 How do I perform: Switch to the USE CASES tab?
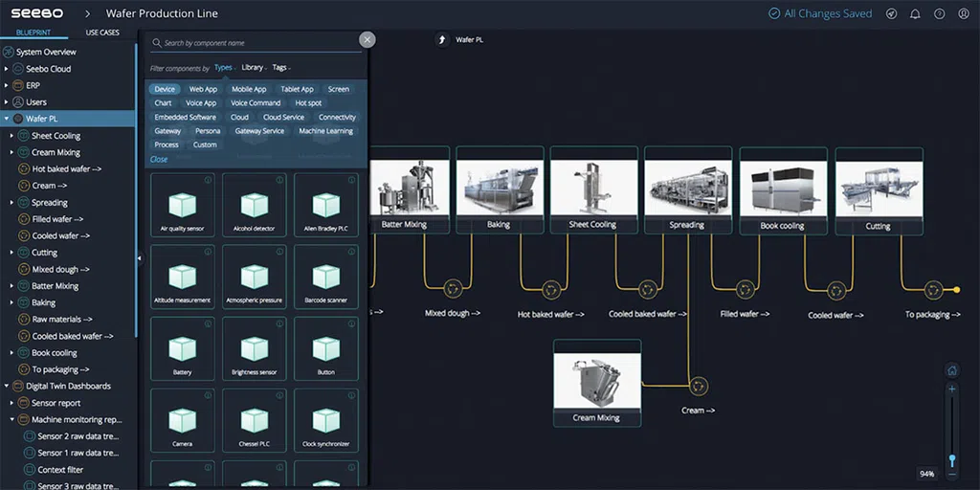point(102,33)
